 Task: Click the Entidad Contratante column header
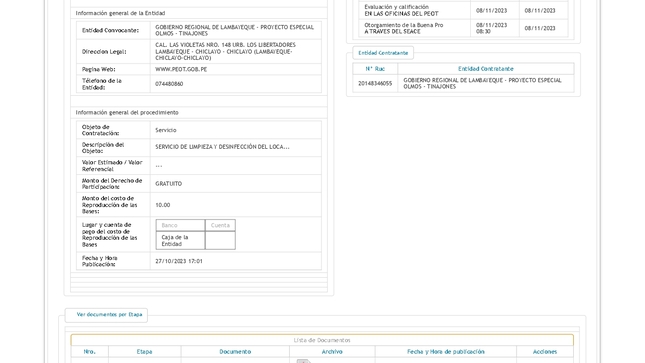(x=486, y=69)
